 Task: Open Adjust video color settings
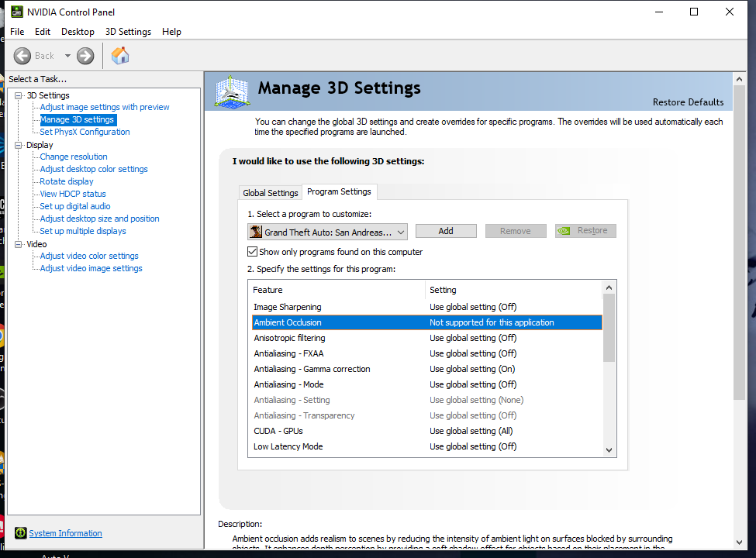coord(89,256)
